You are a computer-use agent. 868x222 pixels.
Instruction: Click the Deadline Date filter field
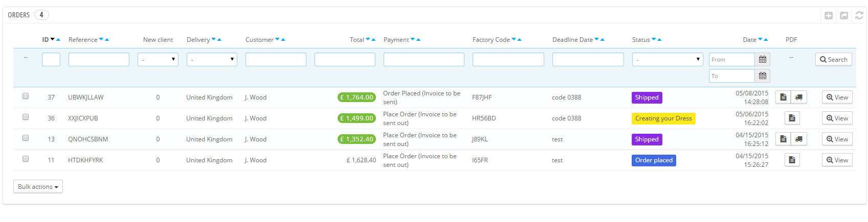(x=588, y=60)
